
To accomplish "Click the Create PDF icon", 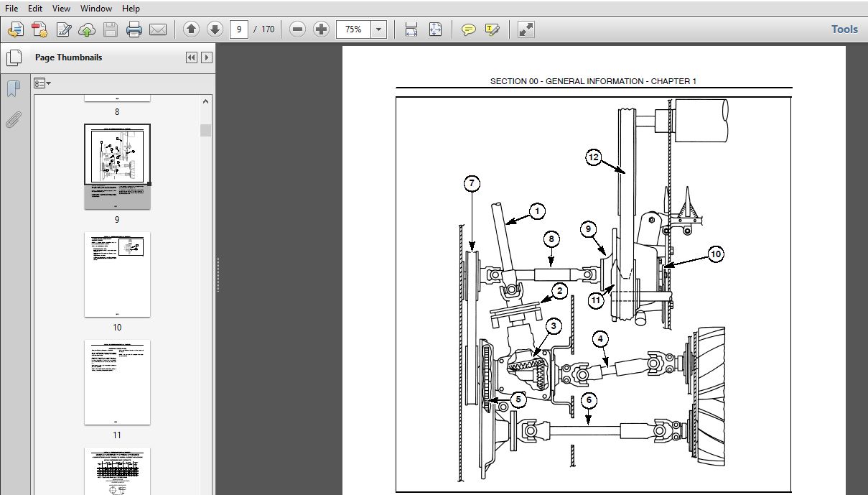I will [16, 29].
